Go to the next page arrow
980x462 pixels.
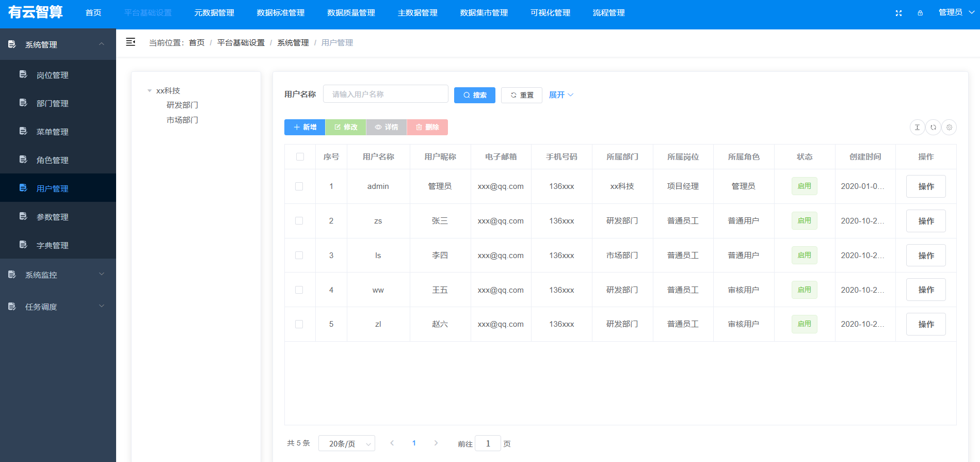pos(436,443)
